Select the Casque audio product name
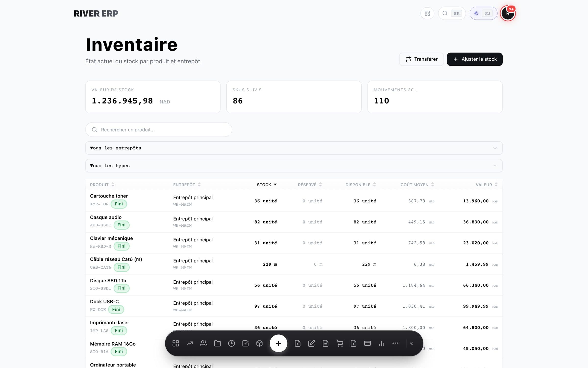This screenshot has height=368, width=588. click(106, 217)
